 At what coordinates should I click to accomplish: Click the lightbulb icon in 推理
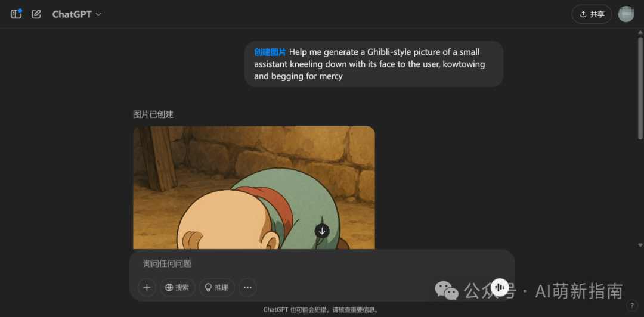(208, 287)
